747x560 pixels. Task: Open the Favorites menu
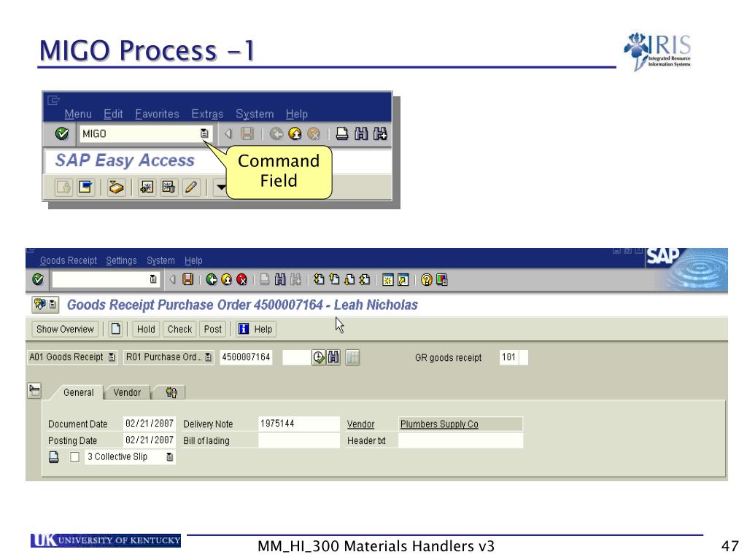(158, 114)
